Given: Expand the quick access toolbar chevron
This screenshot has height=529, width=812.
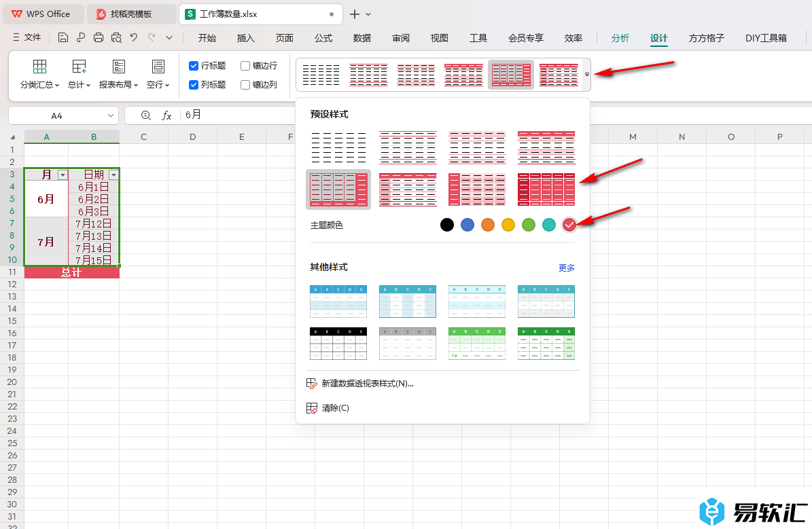Looking at the screenshot, I should (x=169, y=37).
